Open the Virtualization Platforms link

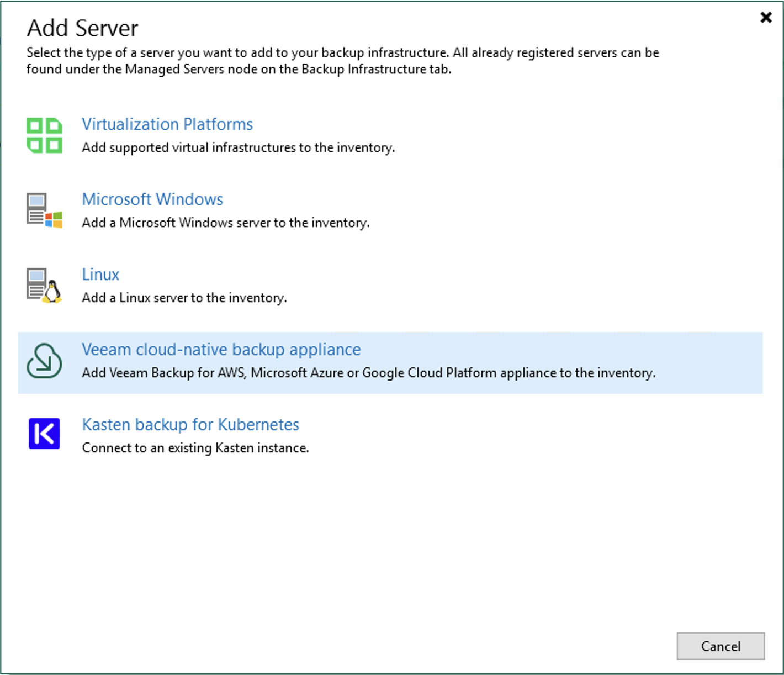click(x=167, y=124)
